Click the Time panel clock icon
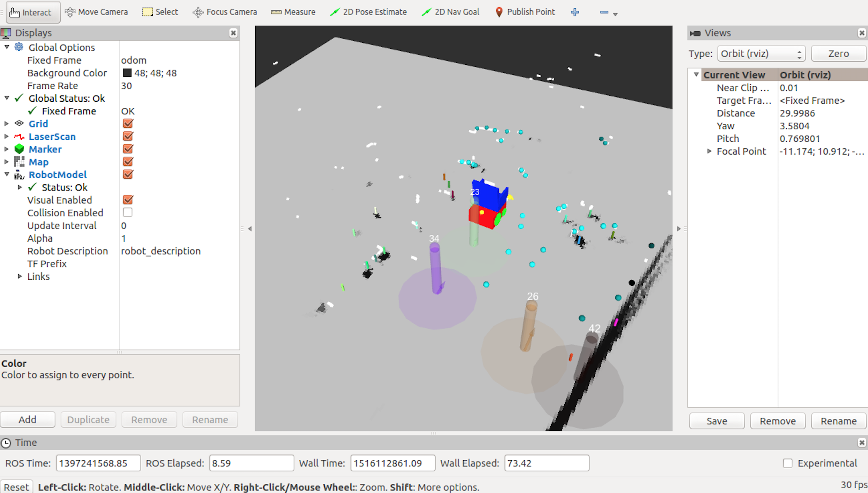The width and height of the screenshot is (868, 493). pyautogui.click(x=6, y=443)
